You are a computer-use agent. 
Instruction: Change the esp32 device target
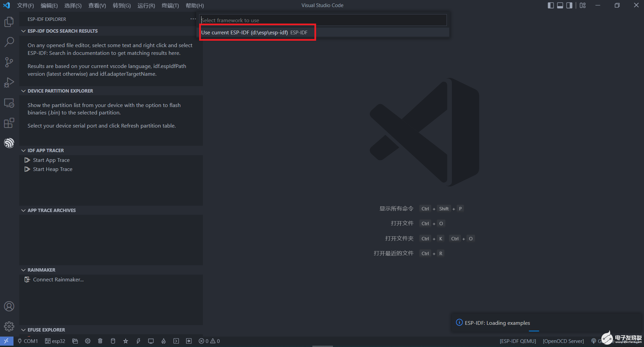(55, 341)
